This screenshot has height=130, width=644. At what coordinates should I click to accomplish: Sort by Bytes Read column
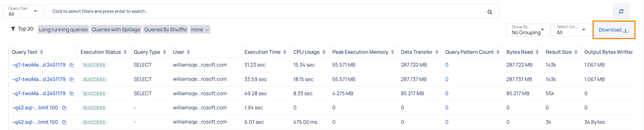[x=537, y=52]
